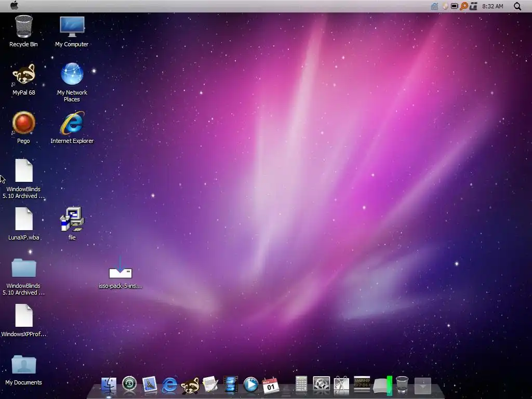Open the Trash can in the dock
Image resolution: width=532 pixels, height=399 pixels.
coord(402,385)
